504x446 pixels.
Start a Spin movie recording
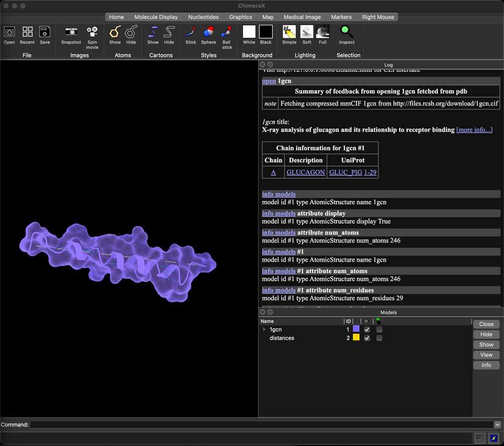[92, 32]
